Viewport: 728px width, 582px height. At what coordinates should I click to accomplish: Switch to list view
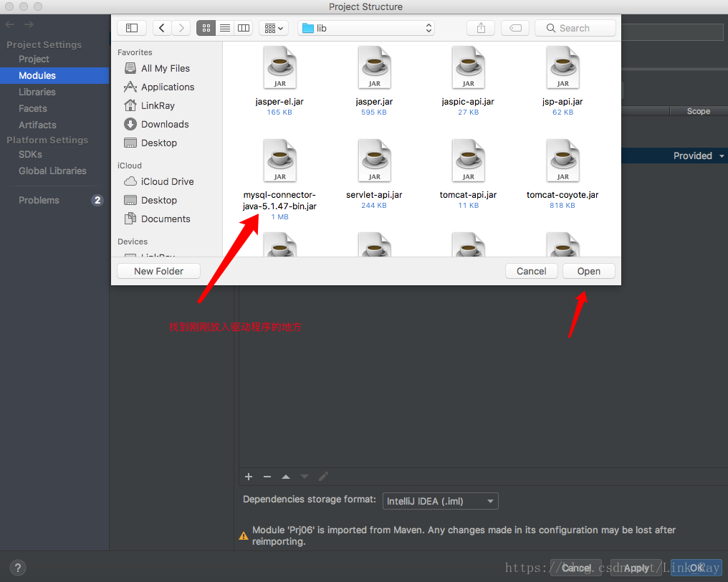(225, 29)
